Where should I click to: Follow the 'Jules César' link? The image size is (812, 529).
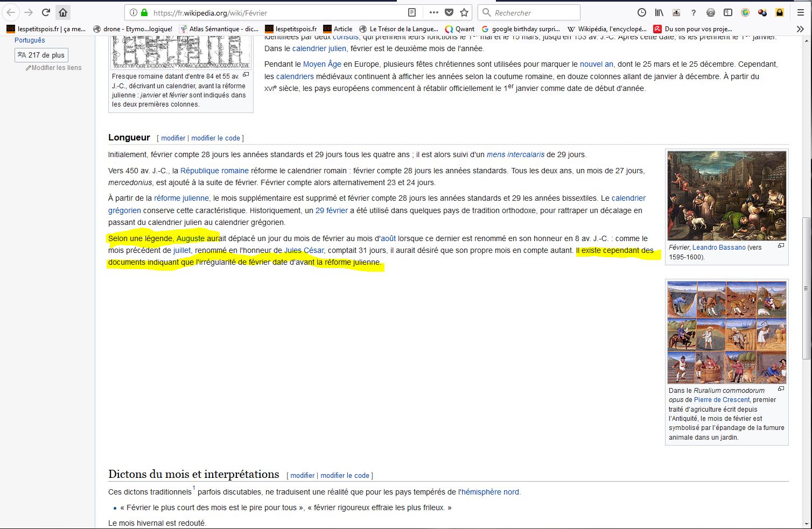click(x=304, y=250)
